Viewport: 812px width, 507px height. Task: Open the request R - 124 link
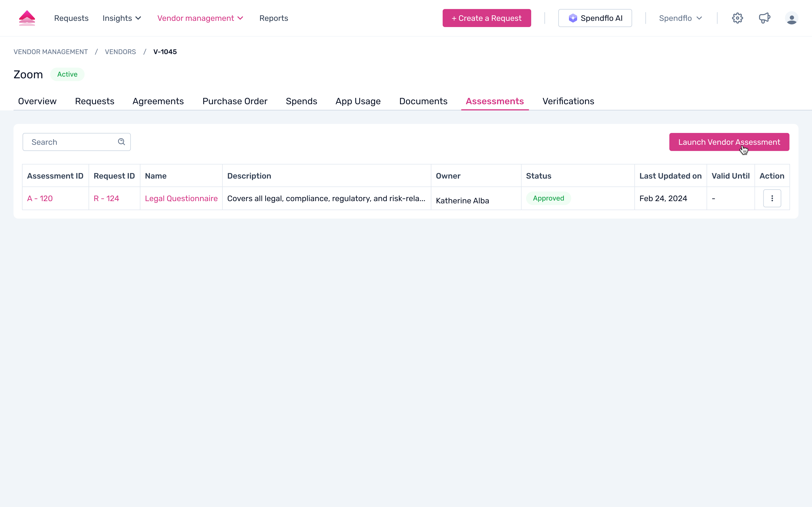[x=106, y=198]
